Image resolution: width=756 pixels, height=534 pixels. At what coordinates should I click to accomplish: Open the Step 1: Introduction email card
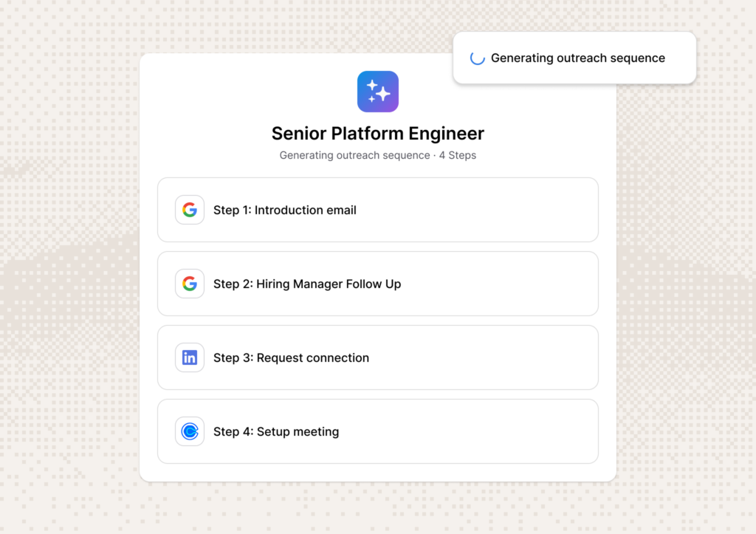[377, 210]
